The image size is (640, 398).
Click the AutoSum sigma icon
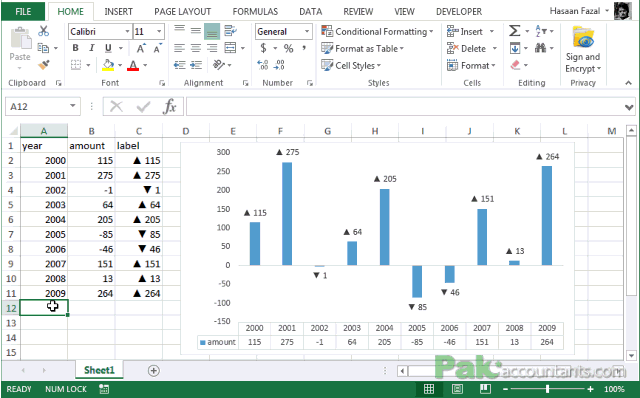click(x=514, y=31)
